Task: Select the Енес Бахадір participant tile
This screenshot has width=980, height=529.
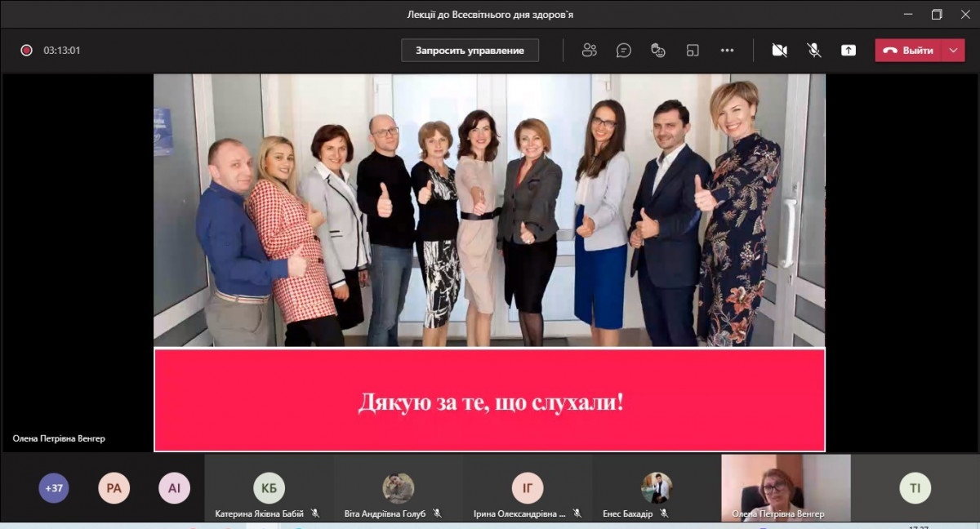Action: [x=657, y=490]
